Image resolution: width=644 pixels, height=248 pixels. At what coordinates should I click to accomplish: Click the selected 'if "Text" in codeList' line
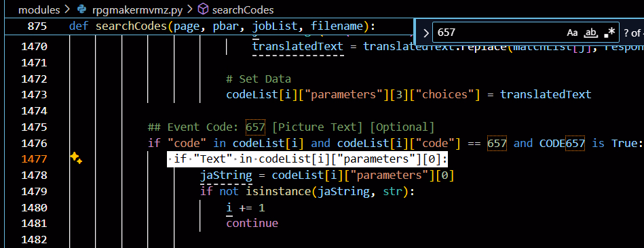click(307, 159)
